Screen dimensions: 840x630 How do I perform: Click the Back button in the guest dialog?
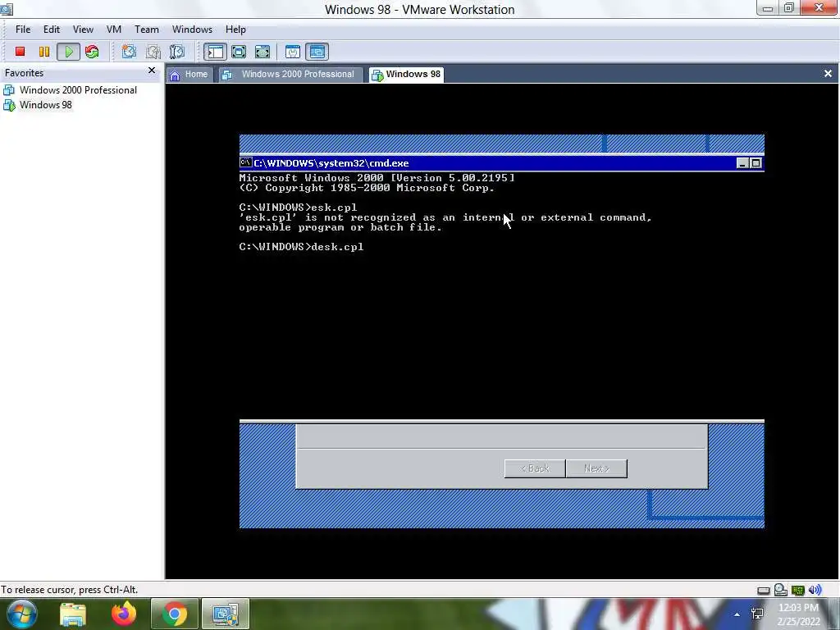click(x=535, y=468)
